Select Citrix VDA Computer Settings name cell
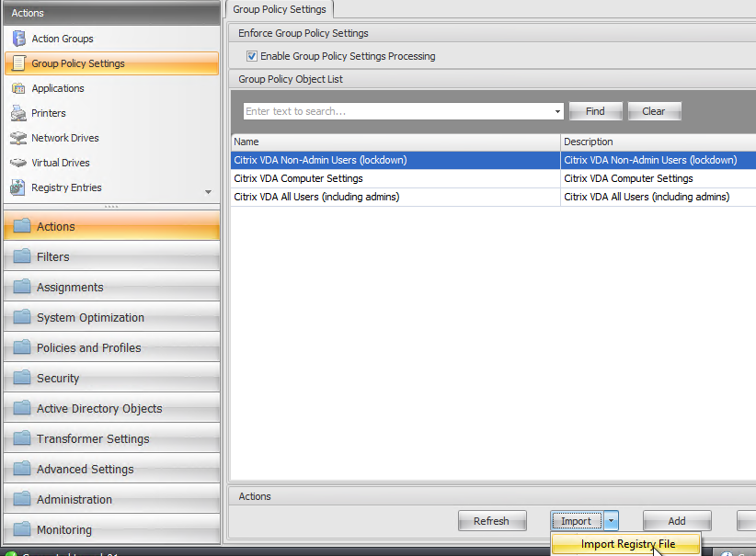Screen dimensions: 756x556 395,178
